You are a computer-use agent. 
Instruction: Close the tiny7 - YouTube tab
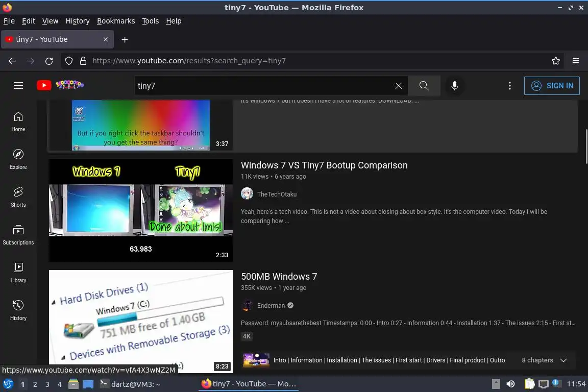[x=106, y=39]
